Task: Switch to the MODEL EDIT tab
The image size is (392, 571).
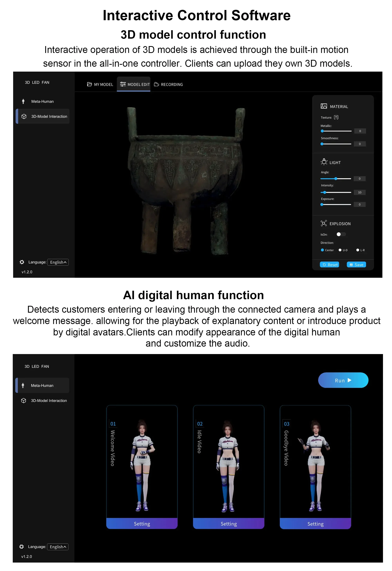Action: point(134,84)
